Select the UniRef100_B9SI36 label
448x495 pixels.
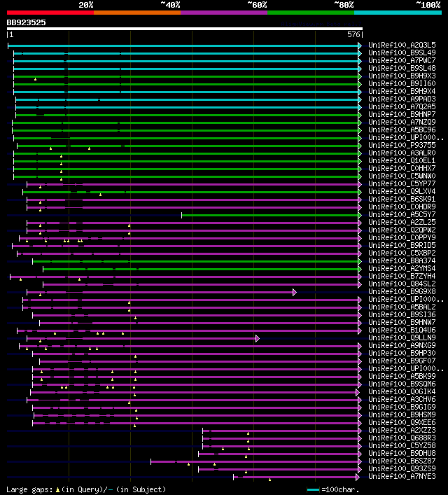[x=402, y=315]
